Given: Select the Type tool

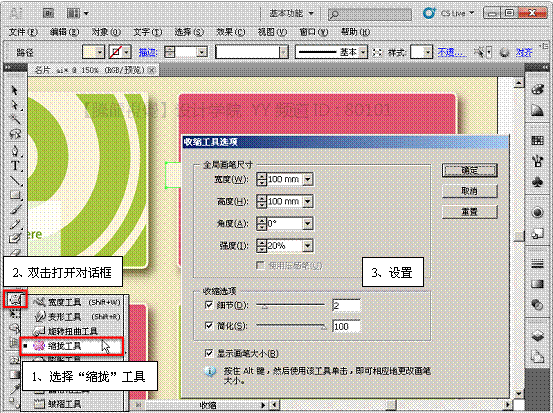Looking at the screenshot, I should 15,166.
